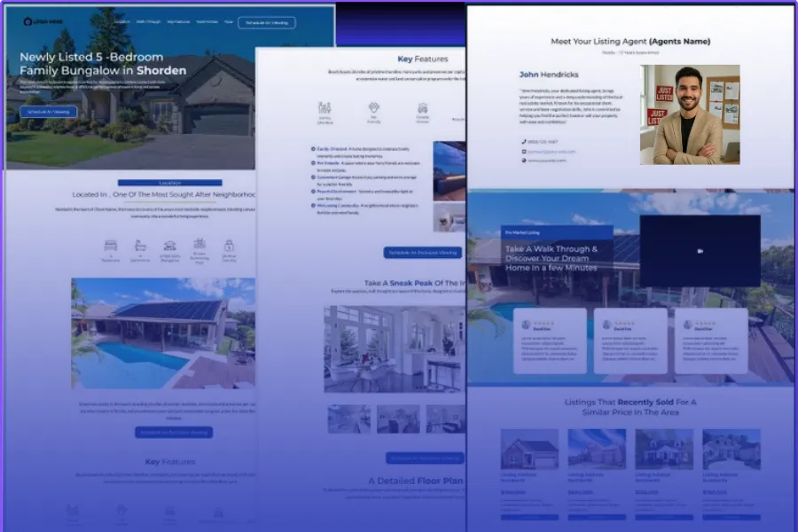Click the single story bungalow icon
798x532 pixels.
pyautogui.click(x=169, y=246)
